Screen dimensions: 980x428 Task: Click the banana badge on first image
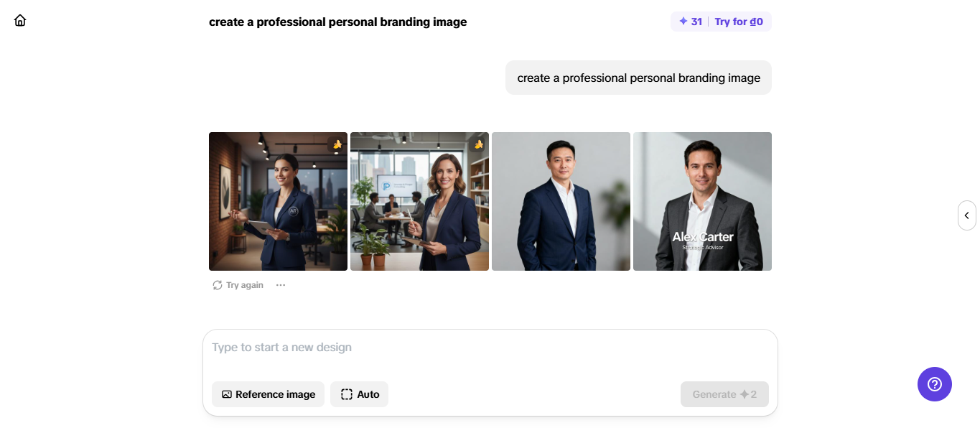(x=337, y=144)
